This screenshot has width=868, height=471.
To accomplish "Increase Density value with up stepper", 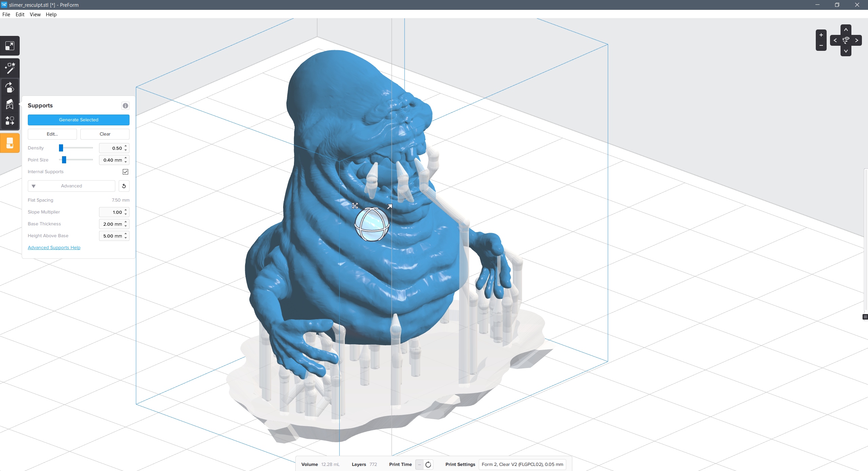I will [x=126, y=146].
